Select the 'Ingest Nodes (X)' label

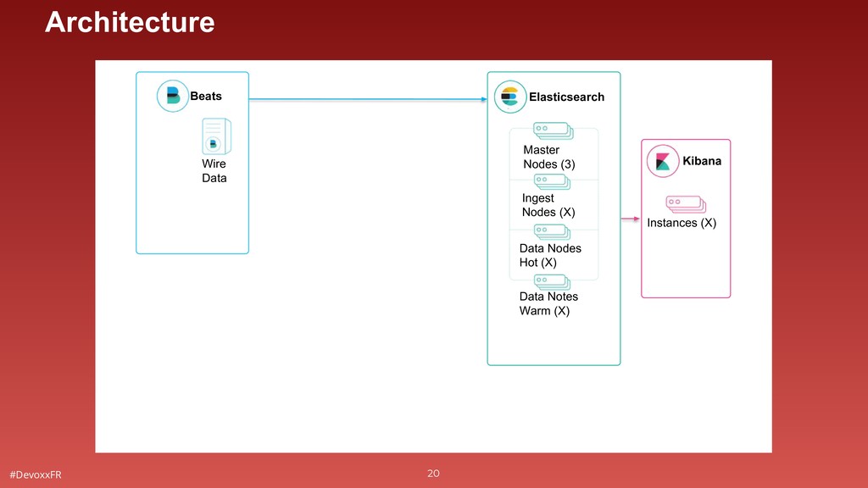point(548,205)
